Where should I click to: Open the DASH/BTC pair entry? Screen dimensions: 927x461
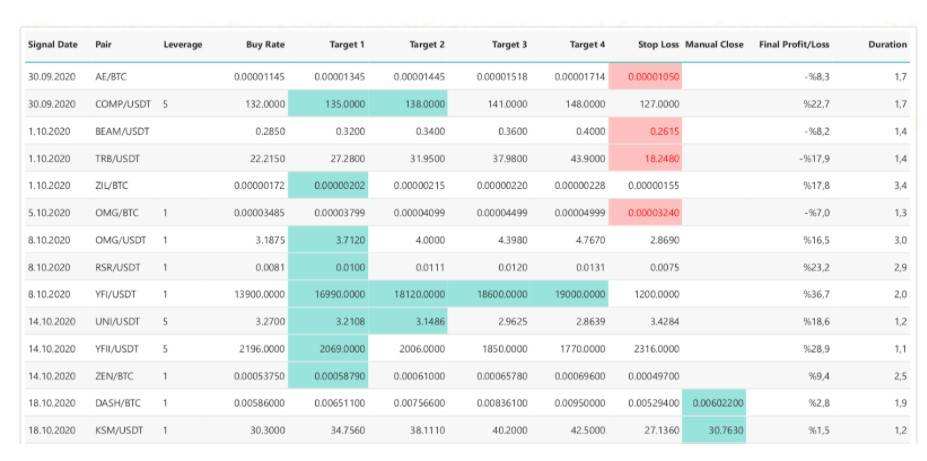tap(115, 402)
